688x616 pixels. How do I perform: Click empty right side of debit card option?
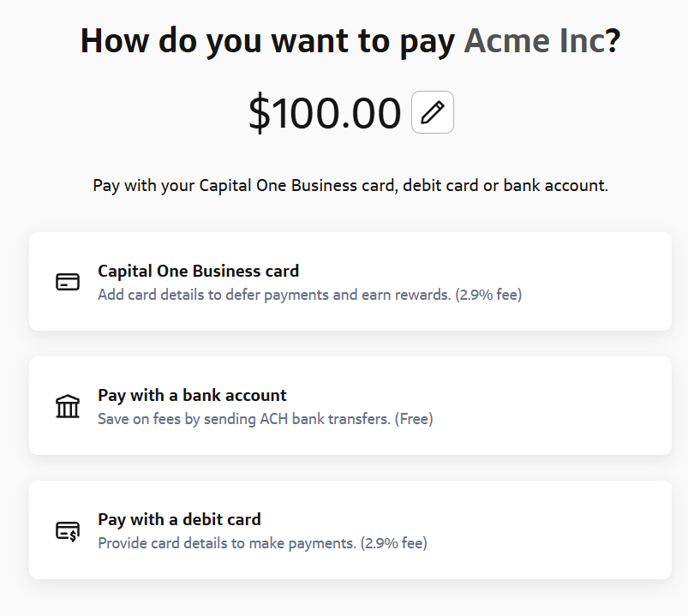(x=600, y=530)
